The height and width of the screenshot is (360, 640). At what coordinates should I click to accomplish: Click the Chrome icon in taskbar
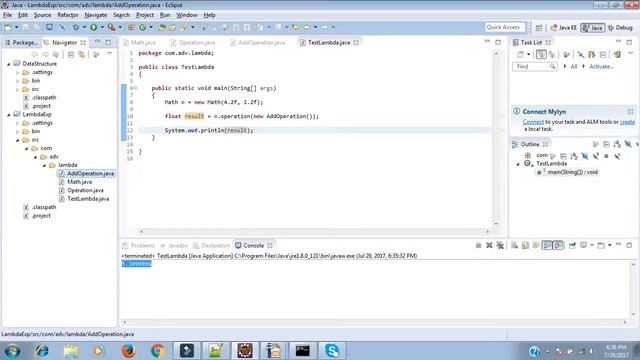[158, 351]
